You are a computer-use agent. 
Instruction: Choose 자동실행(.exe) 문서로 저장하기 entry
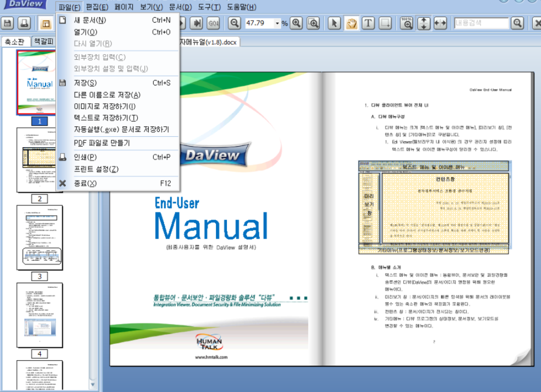coord(118,130)
